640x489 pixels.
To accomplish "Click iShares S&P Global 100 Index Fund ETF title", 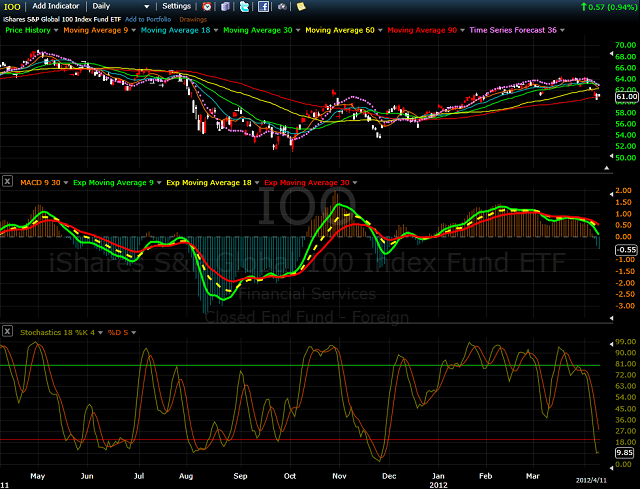I will click(x=62, y=19).
